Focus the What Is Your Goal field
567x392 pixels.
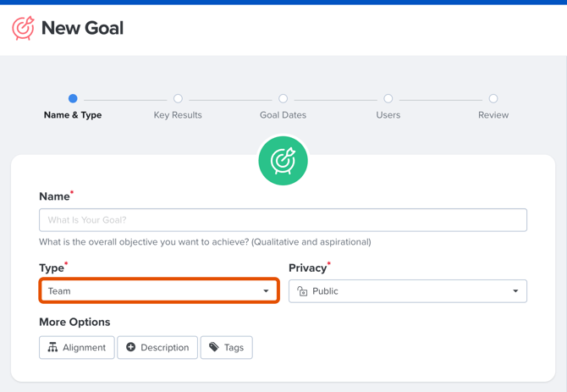point(283,220)
